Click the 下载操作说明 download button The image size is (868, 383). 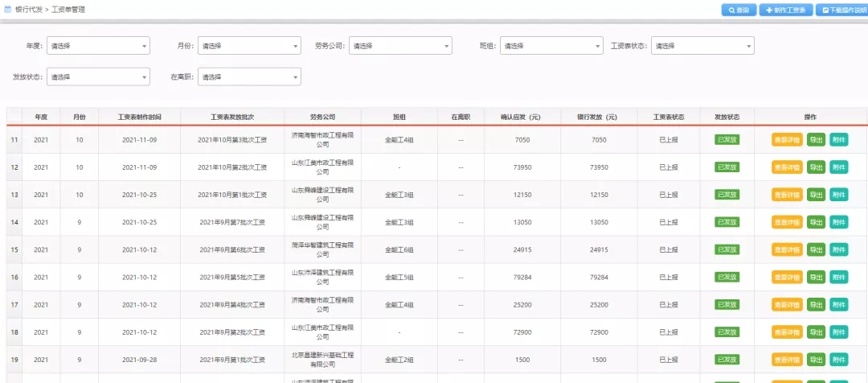point(842,10)
